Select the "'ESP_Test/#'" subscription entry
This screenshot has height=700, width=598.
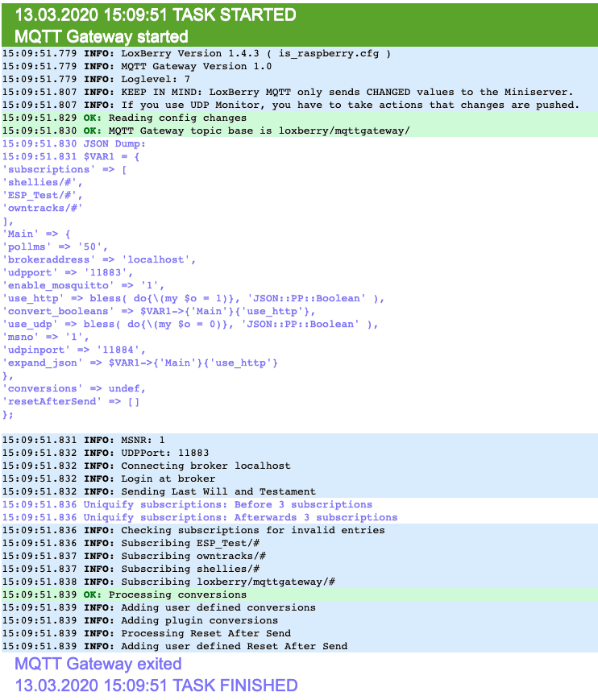pos(43,196)
